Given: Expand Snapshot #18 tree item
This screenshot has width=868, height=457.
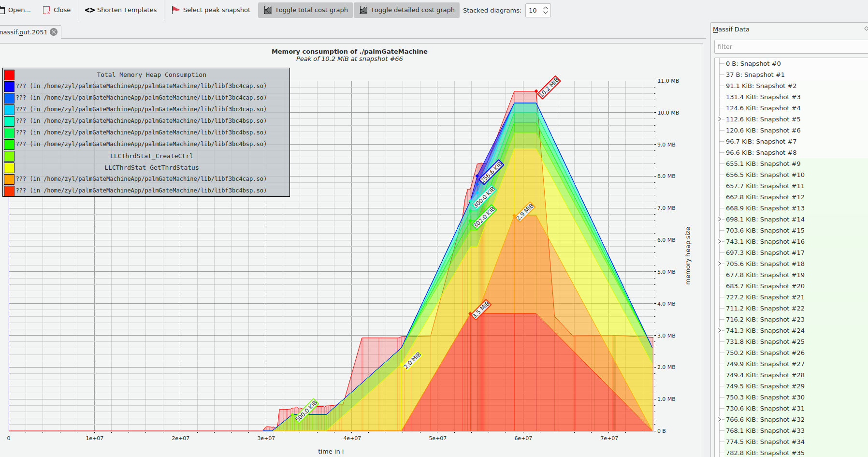Looking at the screenshot, I should [720, 264].
